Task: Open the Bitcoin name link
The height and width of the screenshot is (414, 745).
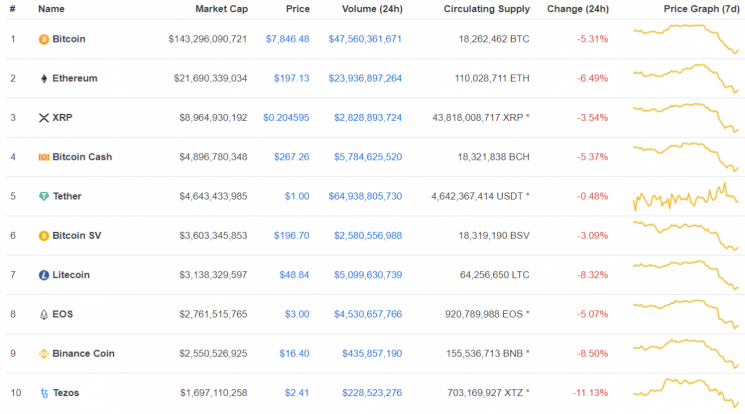Action: pos(69,39)
